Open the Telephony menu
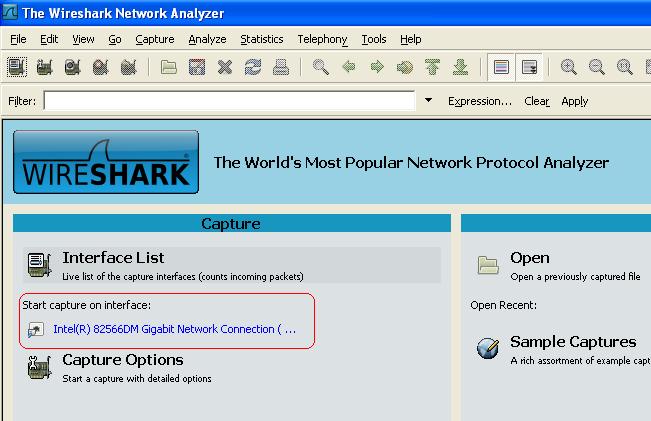651x421 pixels. 322,39
